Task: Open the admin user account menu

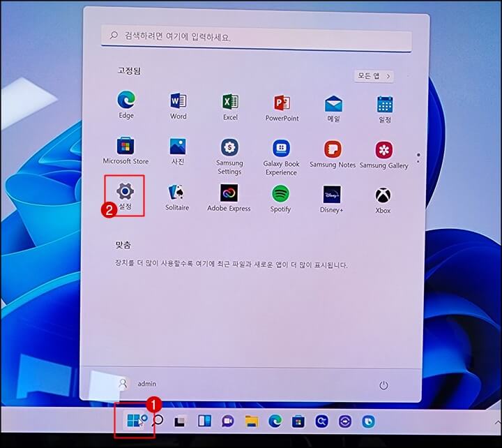Action: click(137, 384)
